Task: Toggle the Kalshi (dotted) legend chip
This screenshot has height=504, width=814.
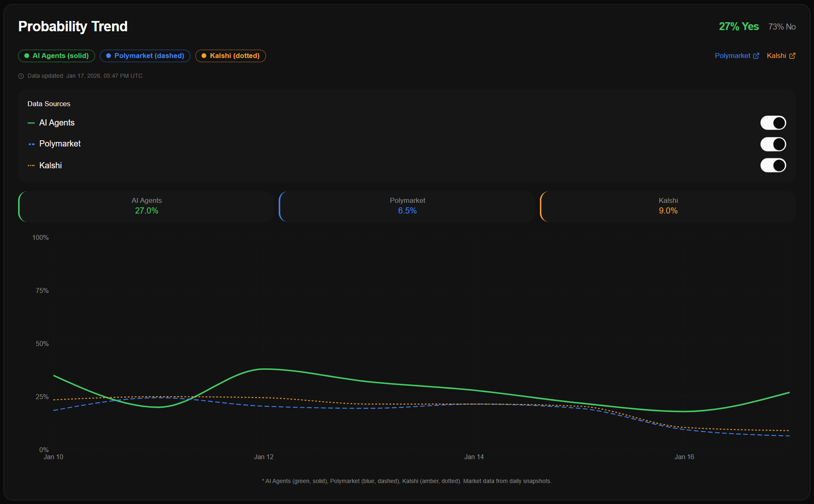Action: coord(230,56)
